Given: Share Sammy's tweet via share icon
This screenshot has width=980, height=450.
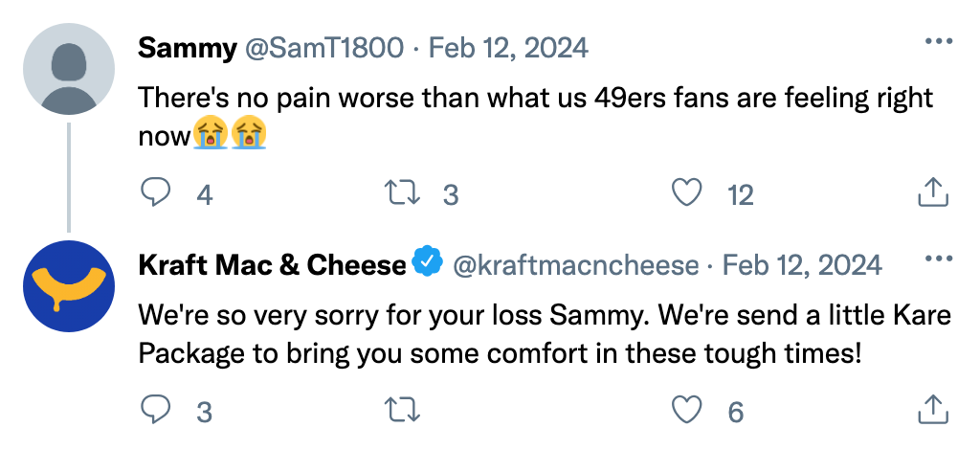Looking at the screenshot, I should coord(932,194).
